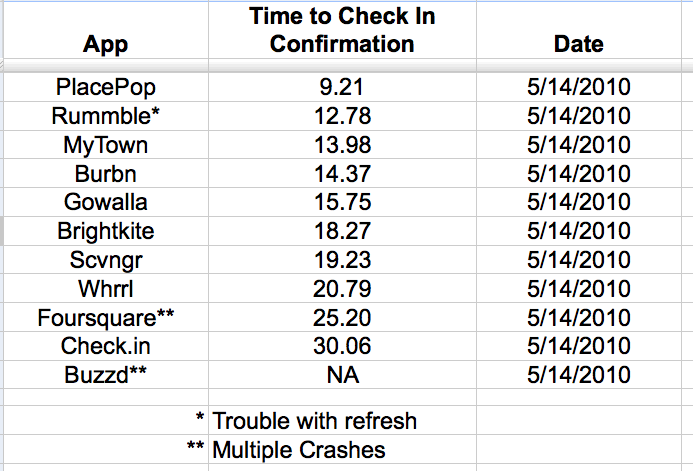Click the Burbn time cell 14.37
Image resolution: width=693 pixels, height=471 pixels.
pos(342,174)
